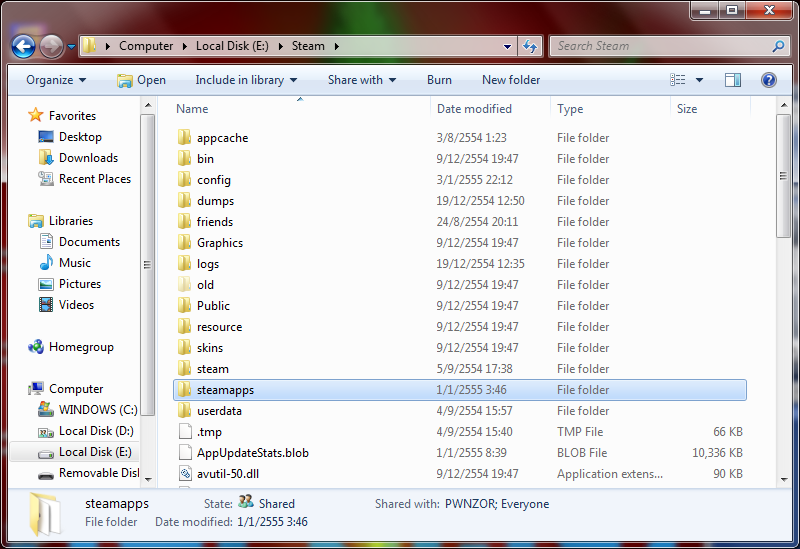Viewport: 800px width, 549px height.
Task: Open the Organize dropdown menu
Action: tap(56, 80)
